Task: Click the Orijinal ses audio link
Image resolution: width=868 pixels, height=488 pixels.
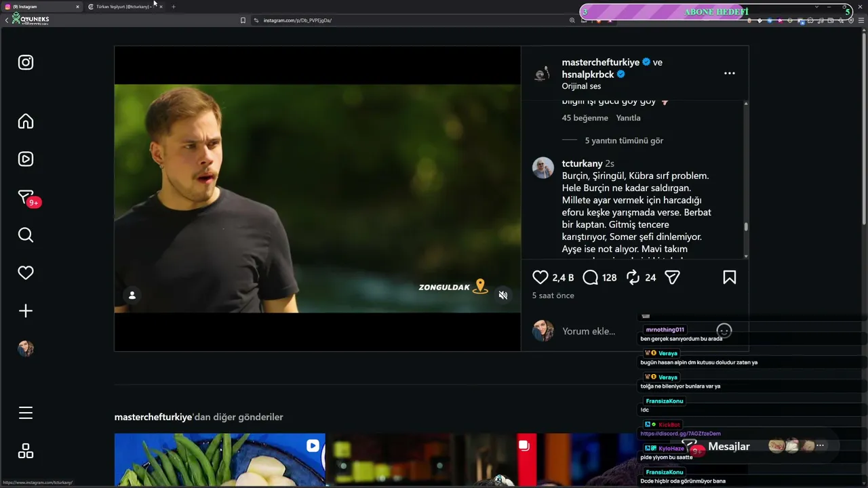Action: [x=581, y=86]
